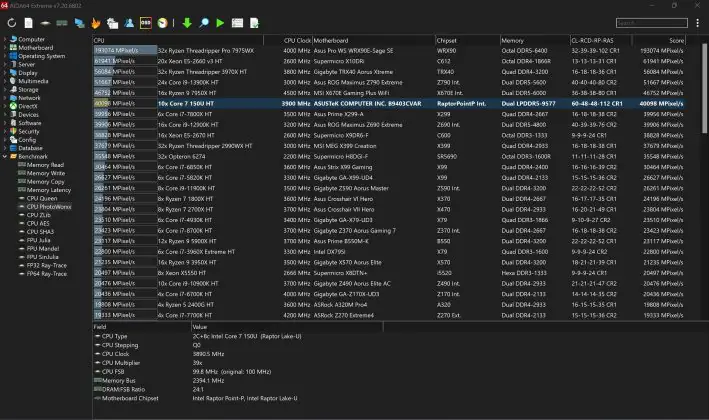The width and height of the screenshot is (709, 420).
Task: Click the document with checkmark icon
Action: click(255, 23)
